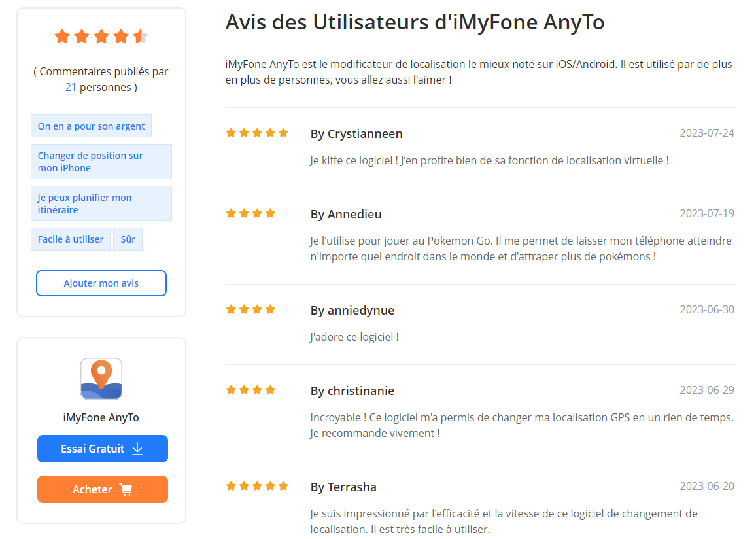Click the third star on christinanie's review
Image resolution: width=756 pixels, height=539 pixels.
[257, 389]
